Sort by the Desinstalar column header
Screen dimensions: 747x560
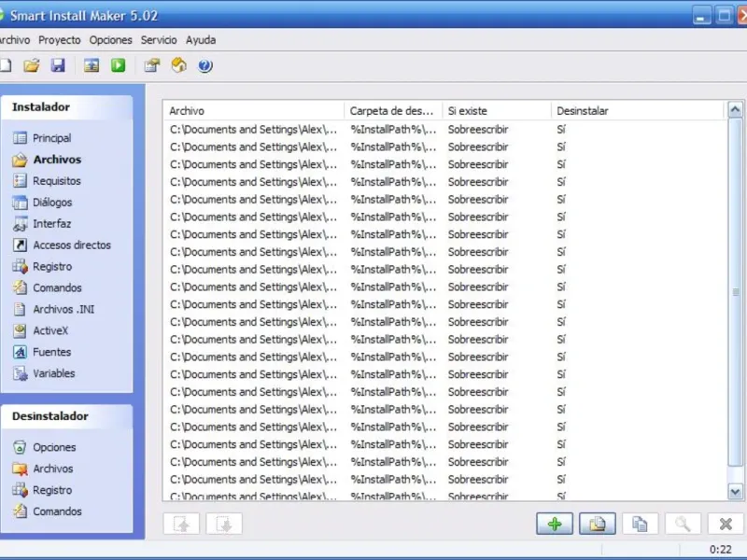coord(638,111)
